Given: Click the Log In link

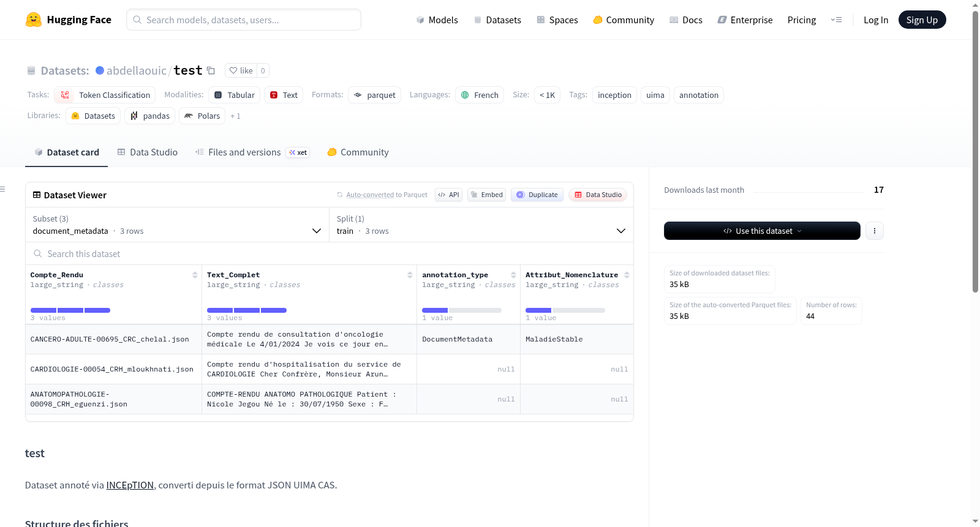Looking at the screenshot, I should click(x=876, y=20).
